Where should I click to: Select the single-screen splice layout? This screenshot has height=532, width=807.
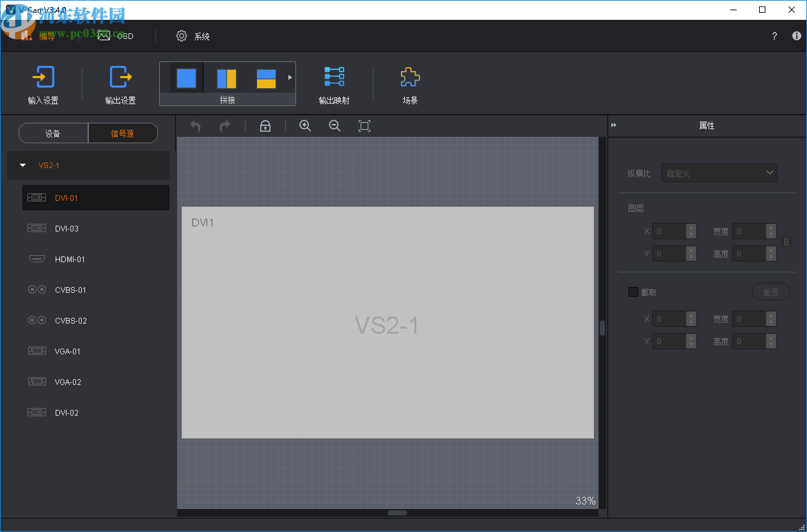point(186,78)
